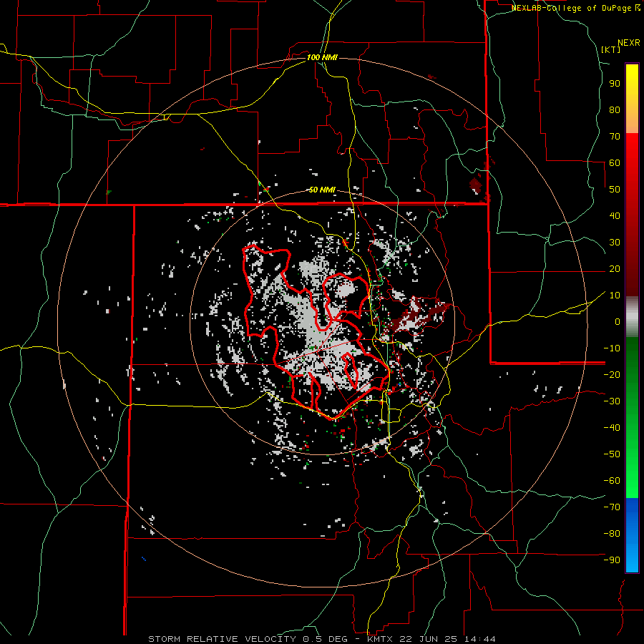The height and width of the screenshot is (644, 644).
Task: Click the positive 60 scale label
Action: point(615,162)
